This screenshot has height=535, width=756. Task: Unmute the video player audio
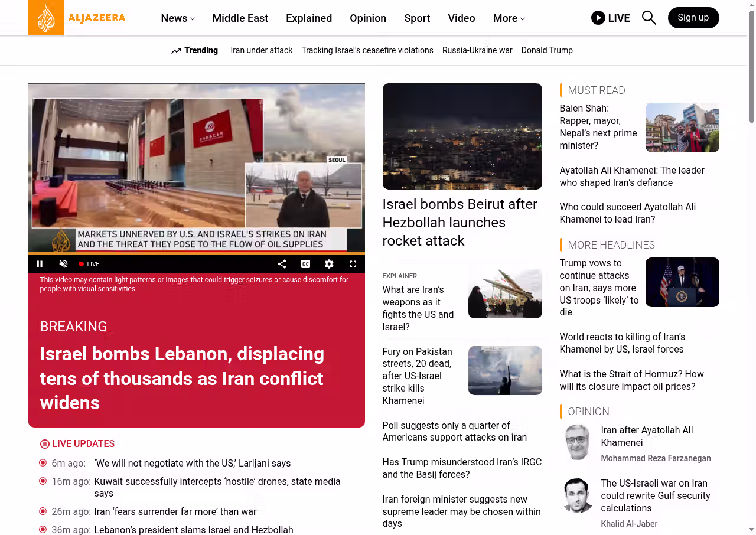(64, 264)
